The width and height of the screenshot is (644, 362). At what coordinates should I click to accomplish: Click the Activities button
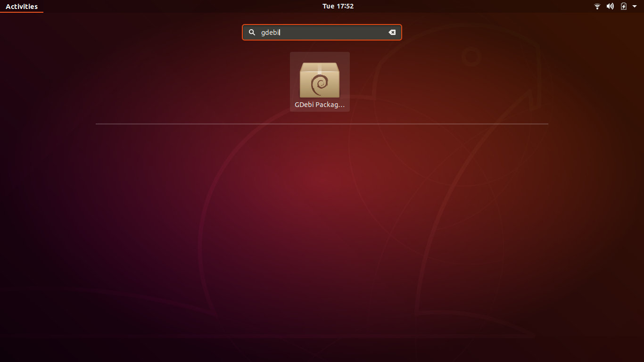22,7
